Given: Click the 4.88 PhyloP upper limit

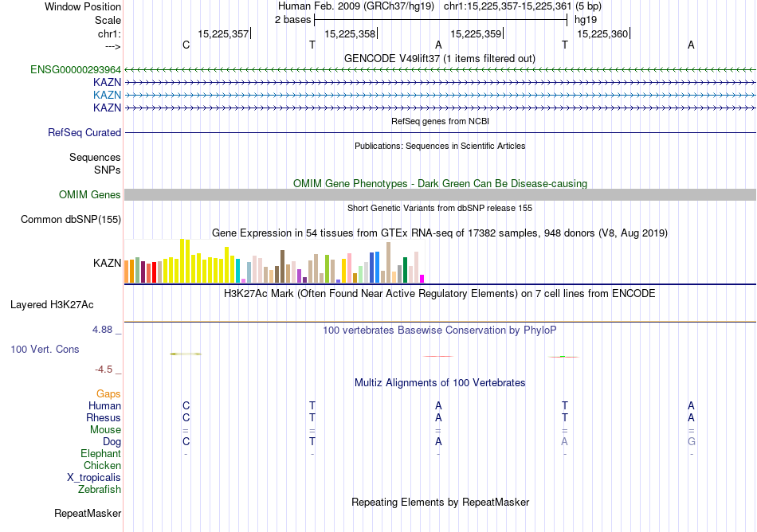Looking at the screenshot, I should (102, 330).
